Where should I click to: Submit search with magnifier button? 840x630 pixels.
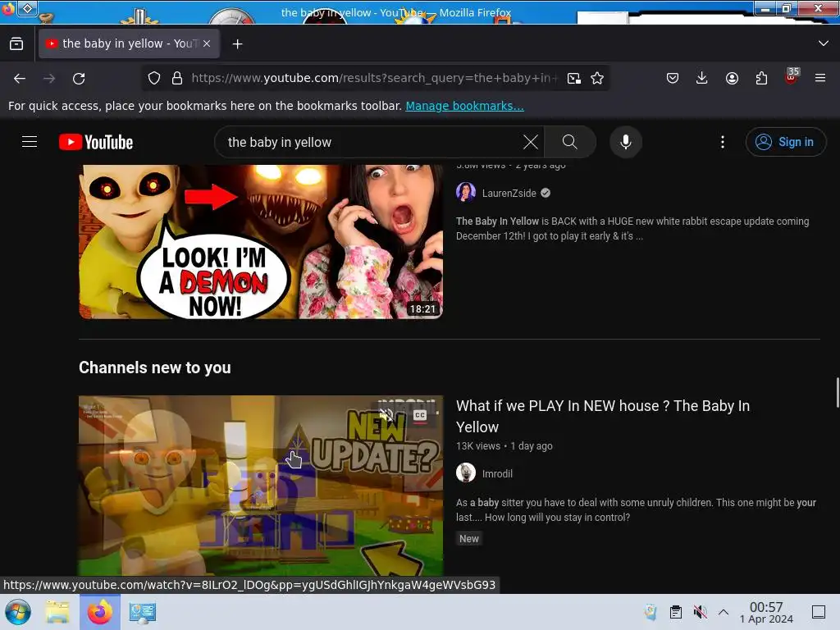click(x=570, y=142)
